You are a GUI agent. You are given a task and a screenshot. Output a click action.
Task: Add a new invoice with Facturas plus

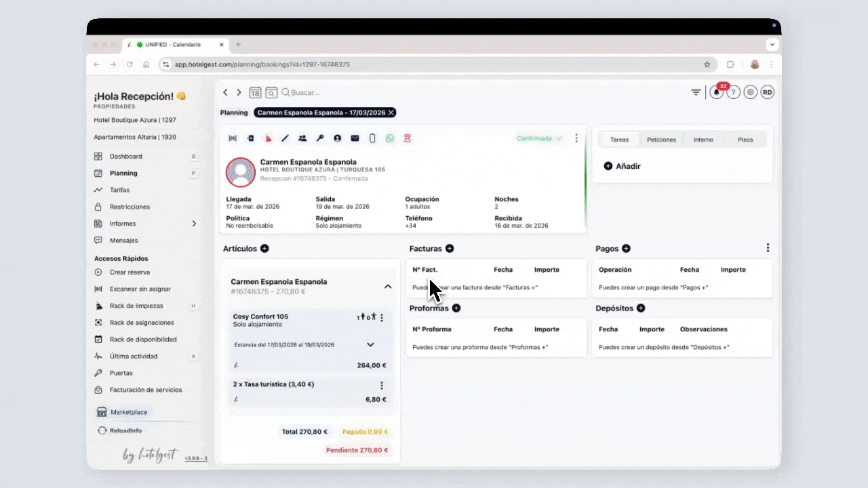click(450, 249)
